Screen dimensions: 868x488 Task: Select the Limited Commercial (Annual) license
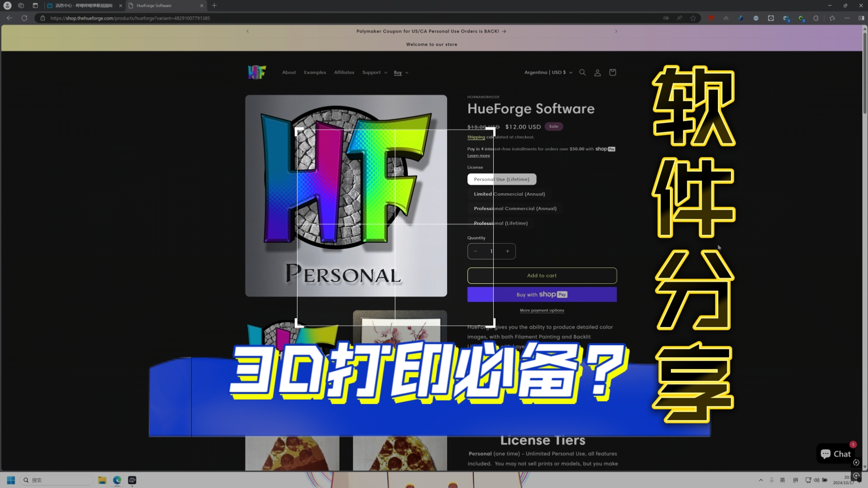[509, 194]
